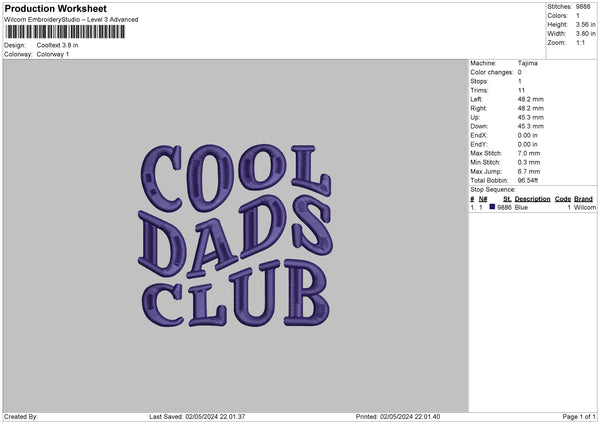
Task: Select the Min Stitch value 0.3 mm
Action: [x=529, y=162]
